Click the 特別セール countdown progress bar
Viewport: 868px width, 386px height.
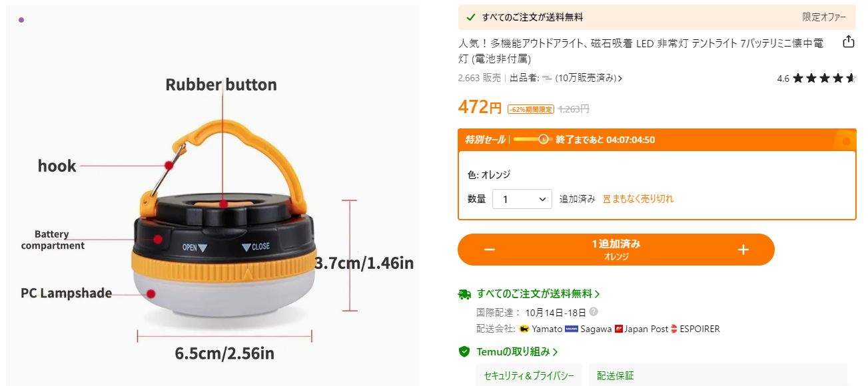tap(532, 139)
